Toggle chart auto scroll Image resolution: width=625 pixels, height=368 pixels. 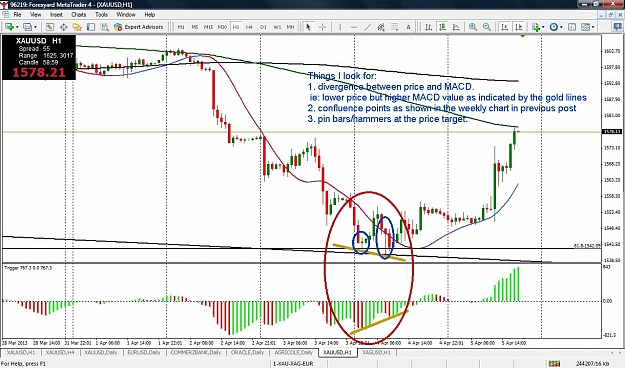[505, 27]
